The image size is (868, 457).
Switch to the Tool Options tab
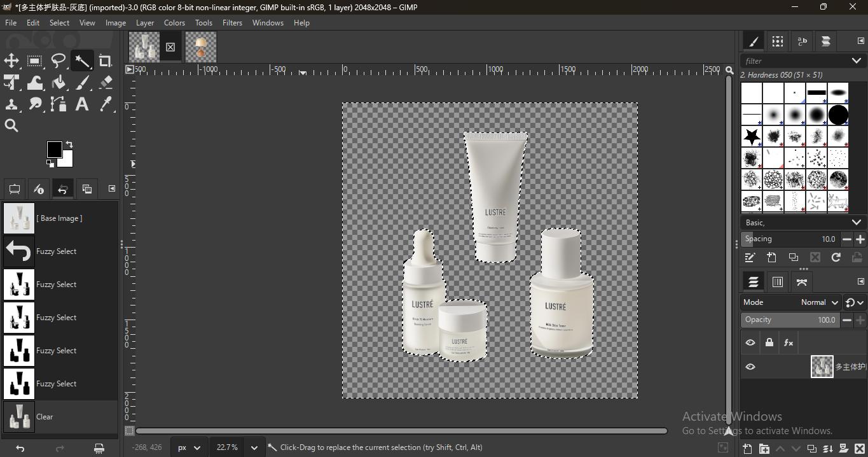coord(15,189)
